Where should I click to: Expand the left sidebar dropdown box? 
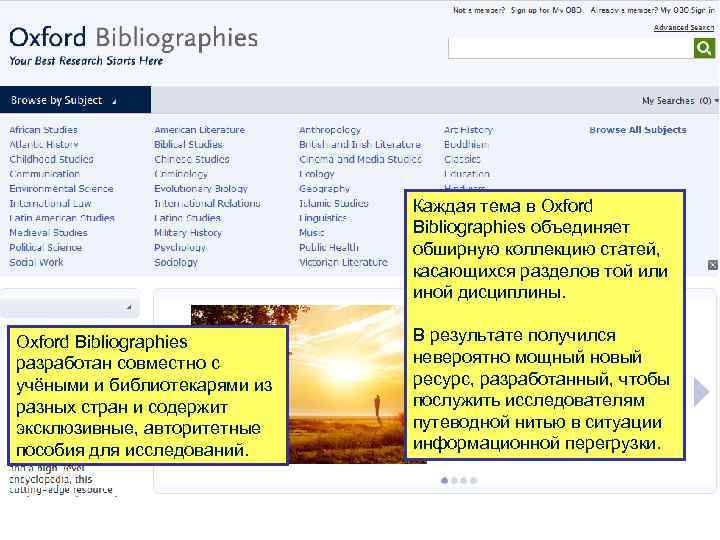69,307
